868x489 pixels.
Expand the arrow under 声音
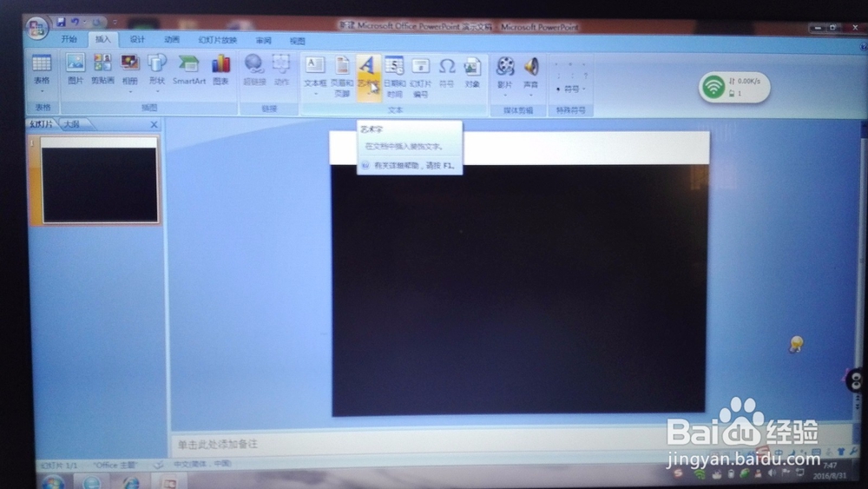[531, 96]
